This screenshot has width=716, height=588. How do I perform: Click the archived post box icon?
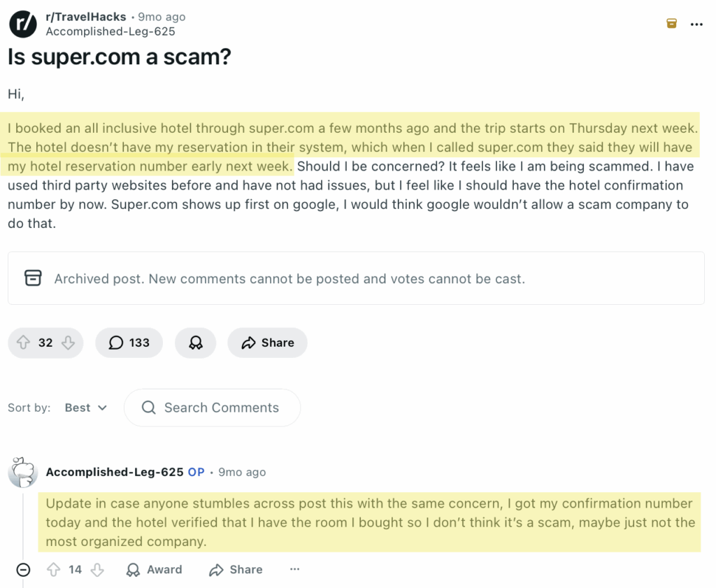[33, 278]
